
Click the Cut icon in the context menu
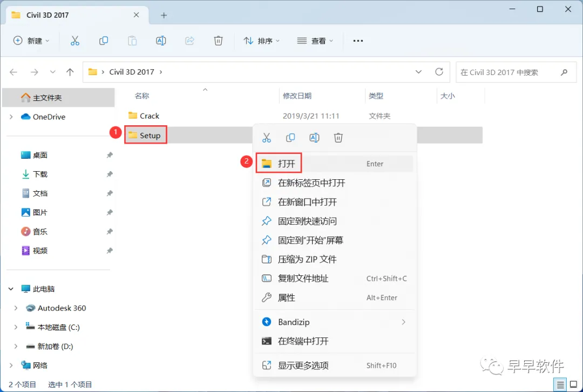point(266,138)
